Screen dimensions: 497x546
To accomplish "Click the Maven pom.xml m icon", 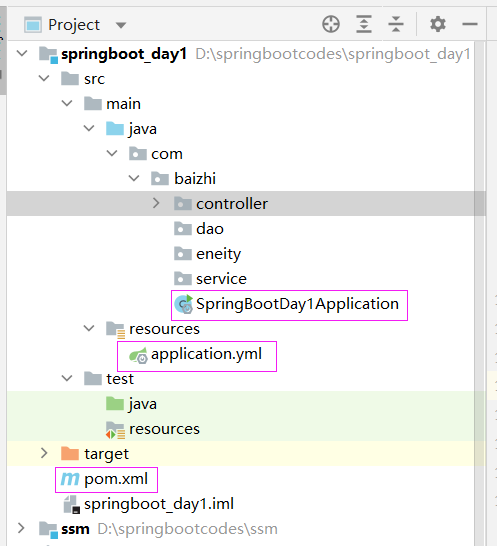I will (x=70, y=479).
